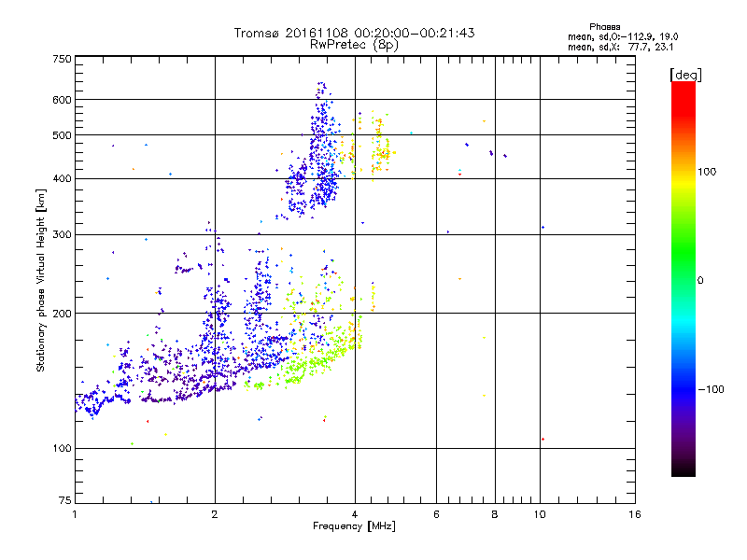Viewport: 747px width, 560px height.
Task: Click the x-axis tick value '1'
Action: 75,514
